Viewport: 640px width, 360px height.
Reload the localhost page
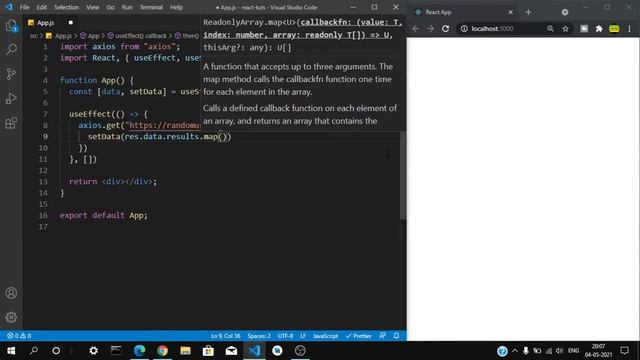pyautogui.click(x=446, y=29)
